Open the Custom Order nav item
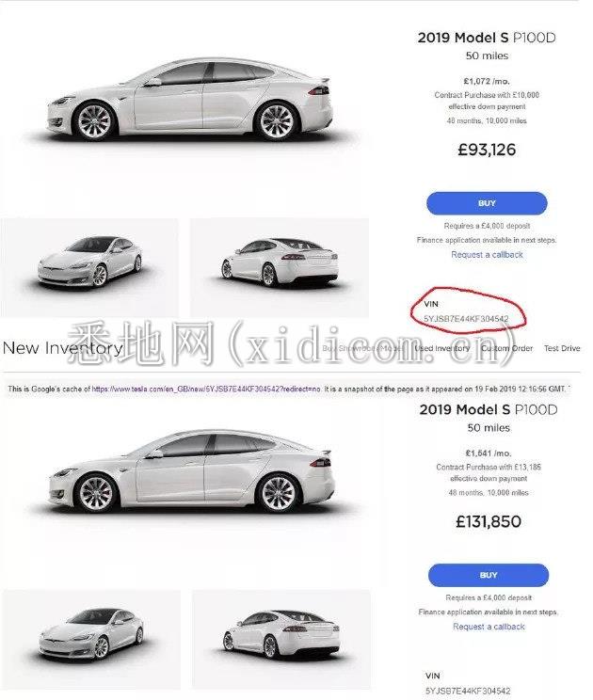 point(506,348)
